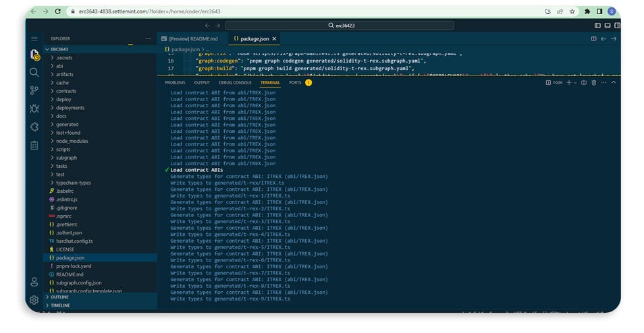Open the Source Control view
Viewport: 644px width, 333px height.
point(34,90)
